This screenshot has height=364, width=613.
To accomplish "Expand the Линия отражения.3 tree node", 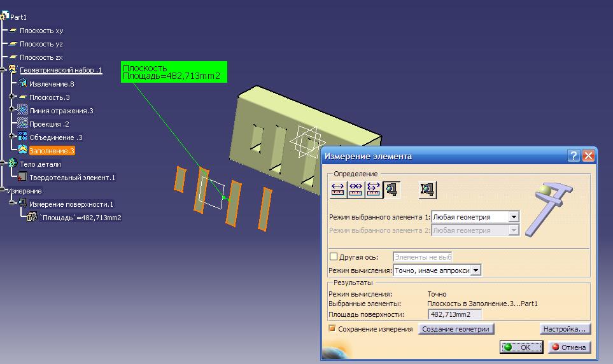I will [x=12, y=109].
